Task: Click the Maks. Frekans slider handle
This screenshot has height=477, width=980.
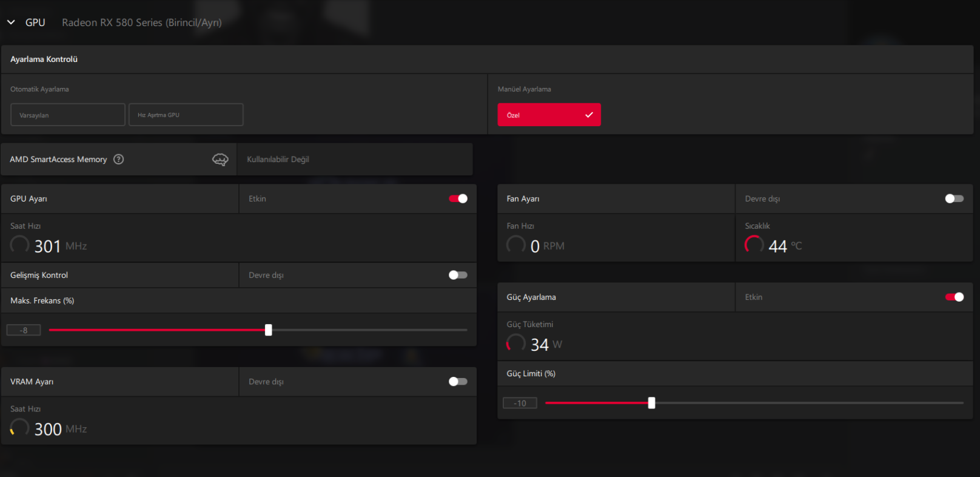Action: coord(269,330)
